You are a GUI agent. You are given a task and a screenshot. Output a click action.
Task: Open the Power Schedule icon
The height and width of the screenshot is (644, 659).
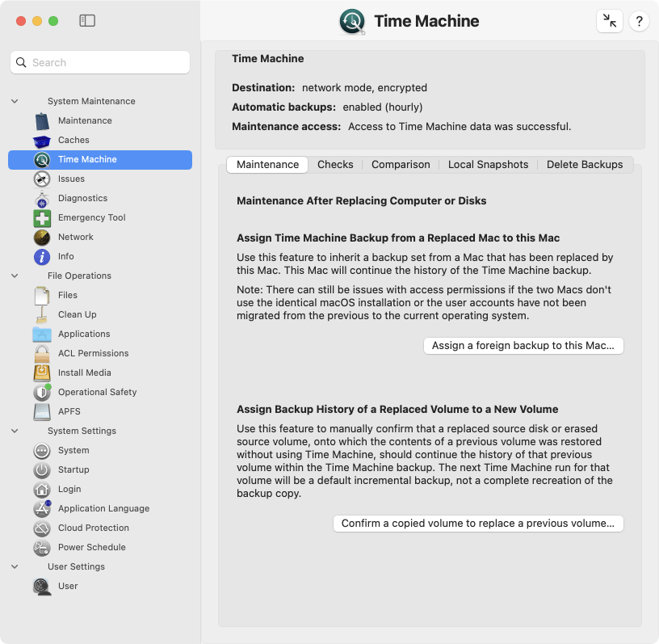pyautogui.click(x=42, y=547)
